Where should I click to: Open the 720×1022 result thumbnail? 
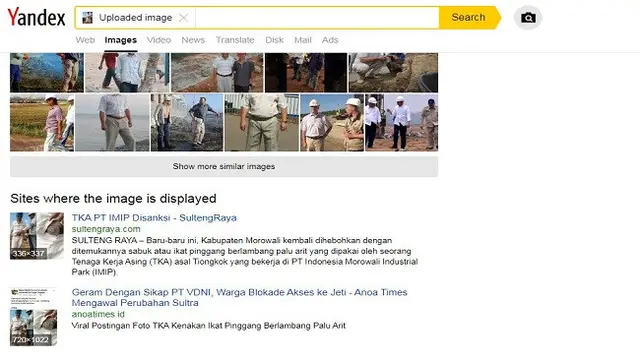pyautogui.click(x=33, y=317)
